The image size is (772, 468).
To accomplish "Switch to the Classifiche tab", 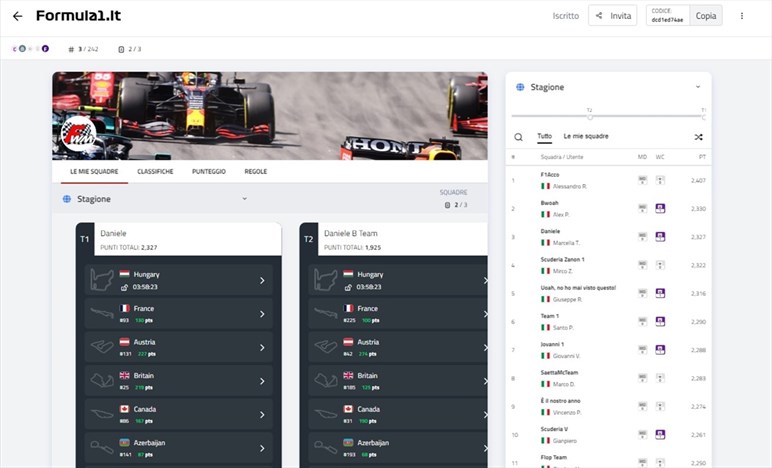I will click(x=155, y=172).
